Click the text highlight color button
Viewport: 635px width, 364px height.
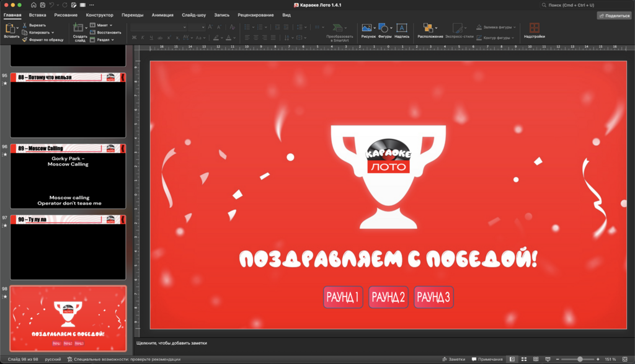coord(216,38)
